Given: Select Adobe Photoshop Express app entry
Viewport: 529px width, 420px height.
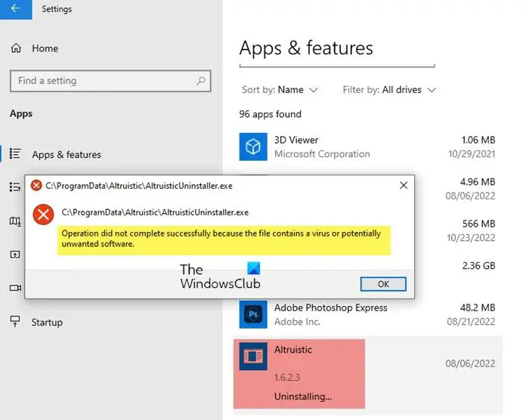Looking at the screenshot, I should pos(367,314).
